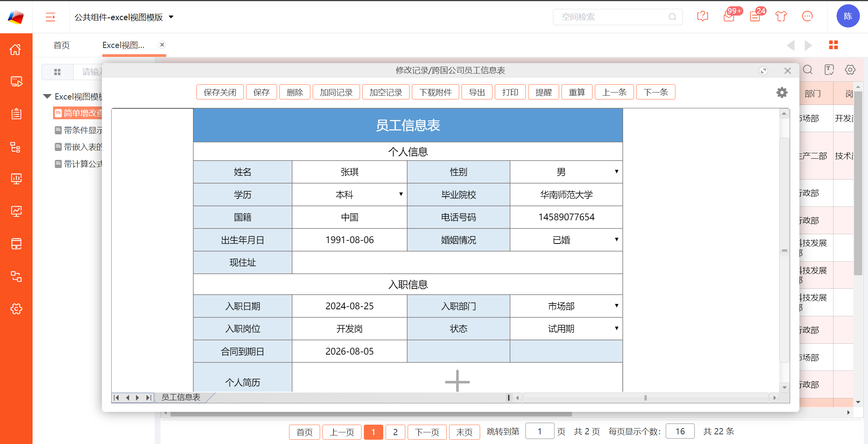
Task: Open the 状态 dropdown showing 试用期
Action: point(617,328)
